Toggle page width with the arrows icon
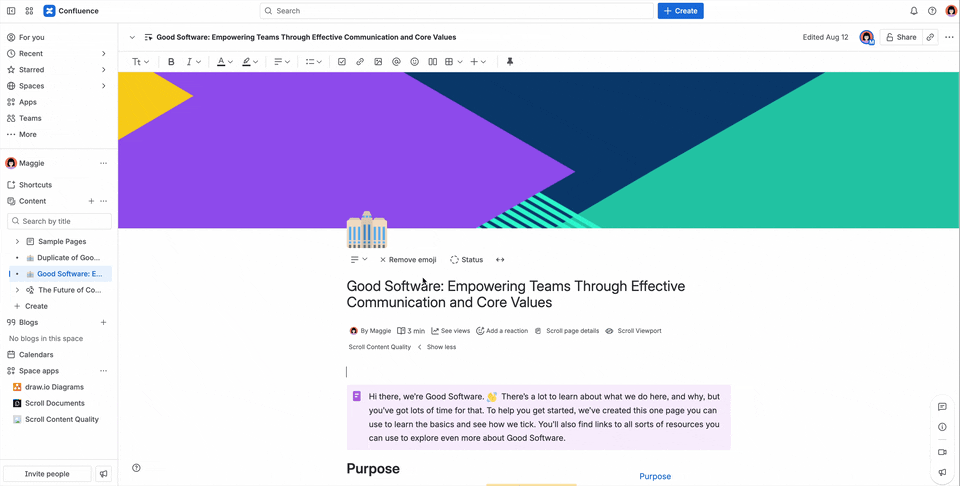960x486 pixels. pos(500,260)
